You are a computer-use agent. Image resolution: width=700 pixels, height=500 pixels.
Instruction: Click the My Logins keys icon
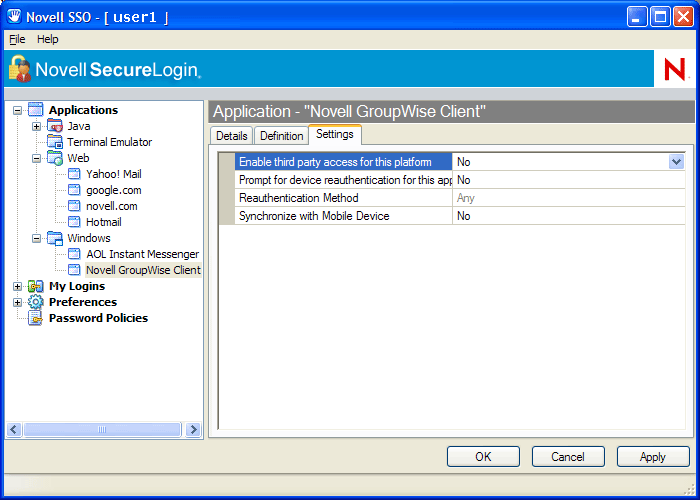[x=35, y=286]
